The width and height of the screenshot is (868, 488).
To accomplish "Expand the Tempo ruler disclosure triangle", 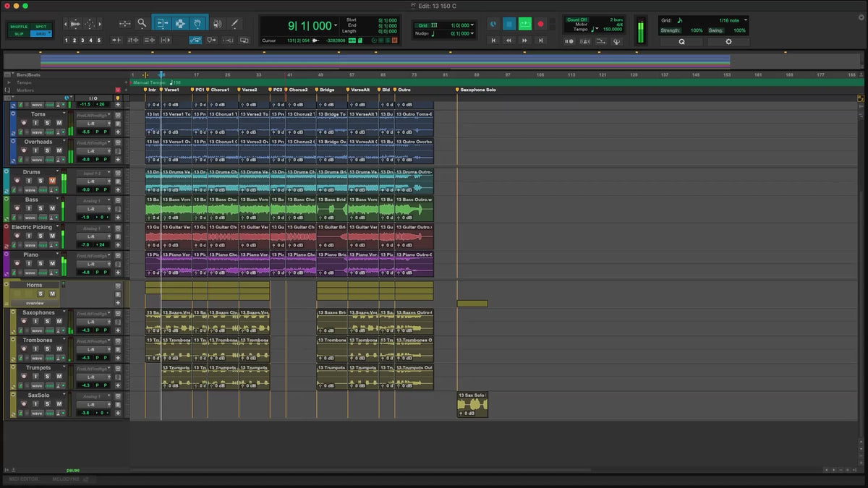I will pyautogui.click(x=9, y=82).
